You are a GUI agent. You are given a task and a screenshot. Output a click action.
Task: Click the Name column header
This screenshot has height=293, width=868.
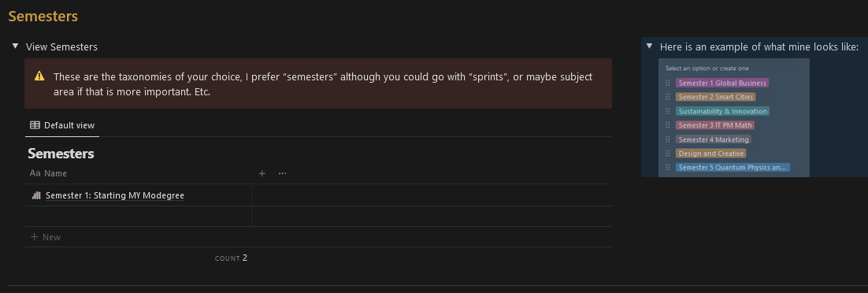pyautogui.click(x=139, y=173)
